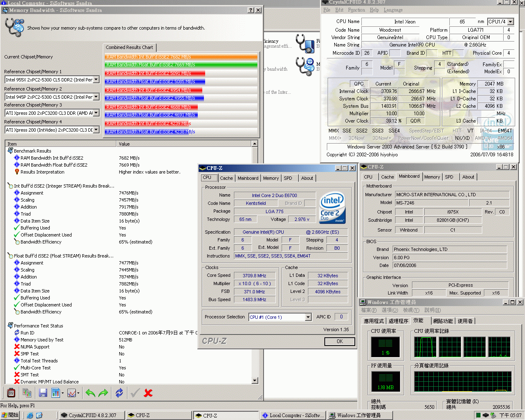Refresh results with the blue arrows icon
Screen dimensions: 525x420
pos(119,393)
